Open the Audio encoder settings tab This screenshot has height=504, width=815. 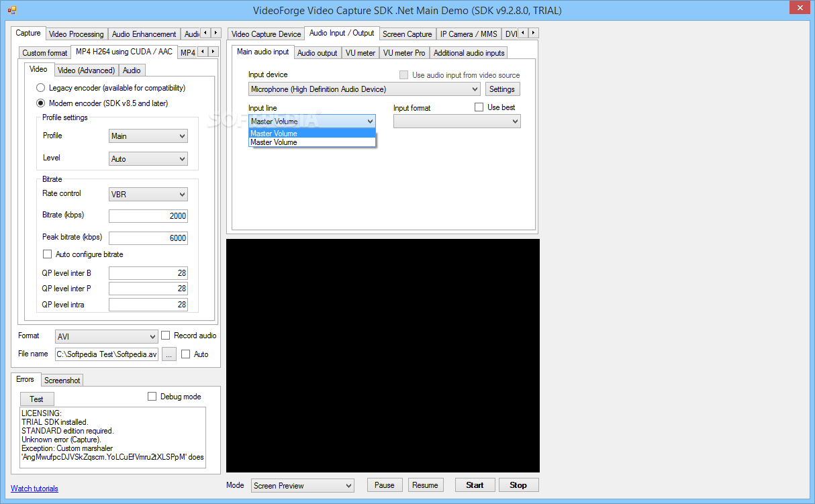pos(132,70)
